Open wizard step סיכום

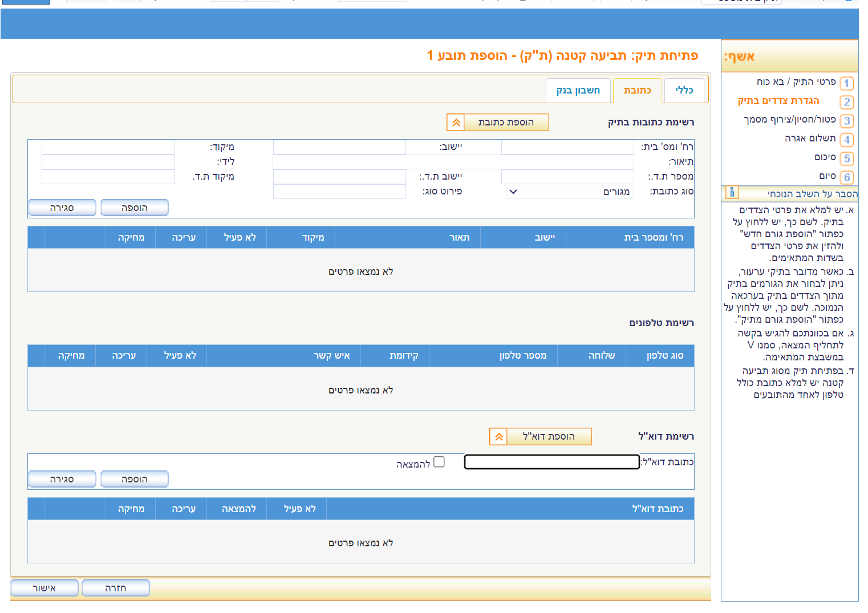(825, 157)
